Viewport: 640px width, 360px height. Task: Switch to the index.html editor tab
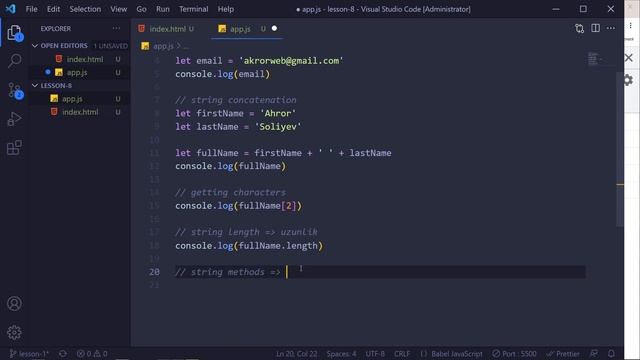pyautogui.click(x=167, y=29)
